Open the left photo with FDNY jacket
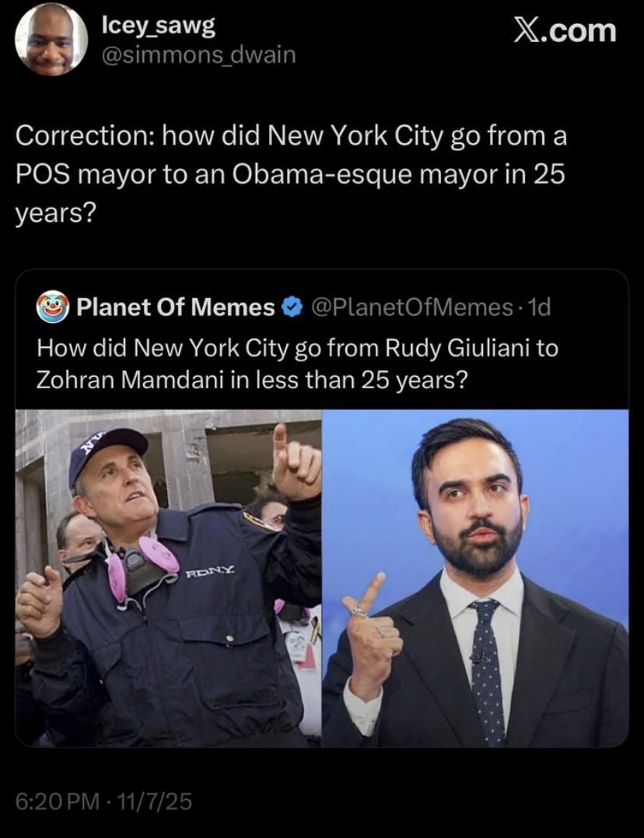This screenshot has width=644, height=838. click(x=169, y=577)
